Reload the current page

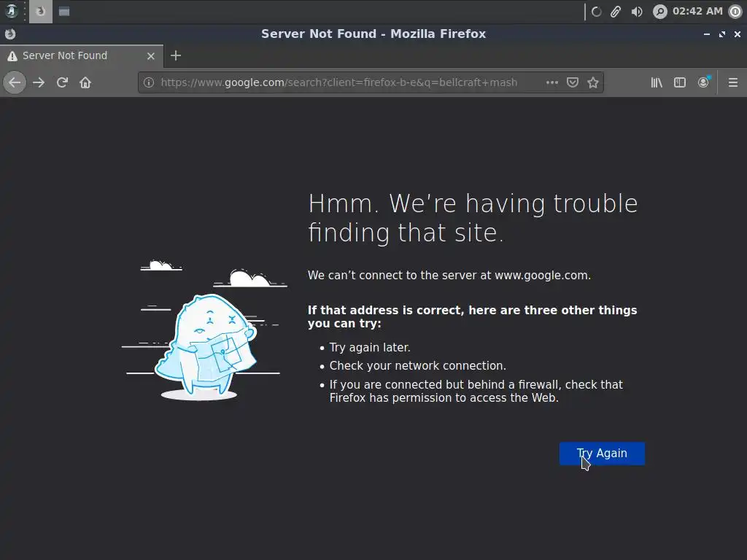tap(62, 82)
